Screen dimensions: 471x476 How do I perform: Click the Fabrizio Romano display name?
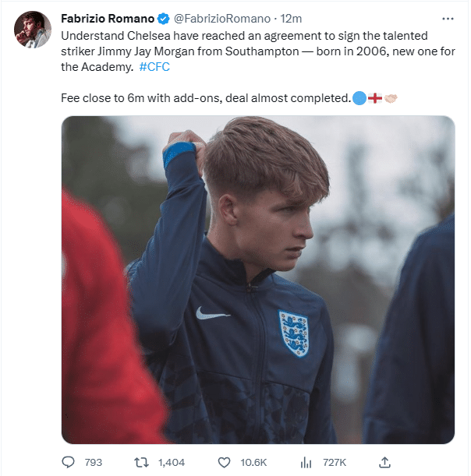pos(108,18)
